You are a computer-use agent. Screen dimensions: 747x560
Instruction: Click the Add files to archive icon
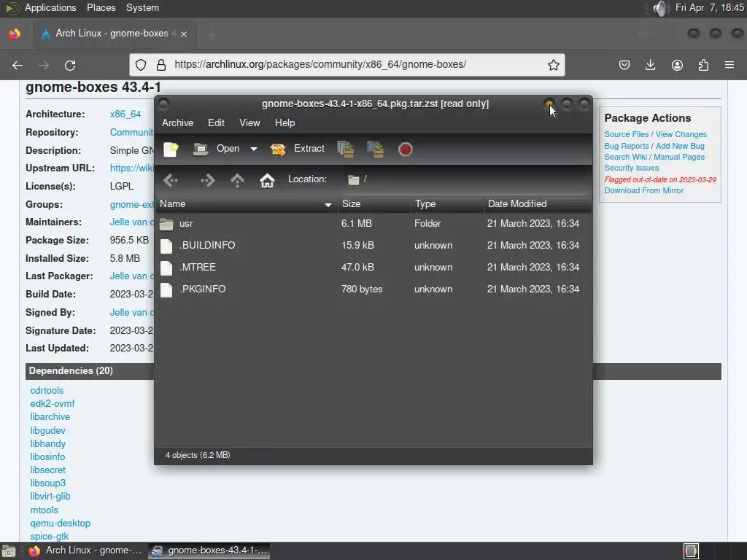tap(345, 149)
